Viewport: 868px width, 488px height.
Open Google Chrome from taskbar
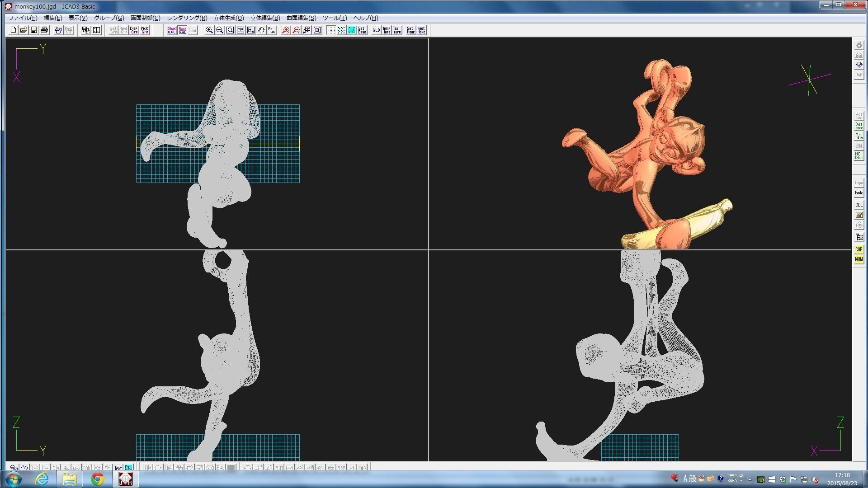point(97,479)
